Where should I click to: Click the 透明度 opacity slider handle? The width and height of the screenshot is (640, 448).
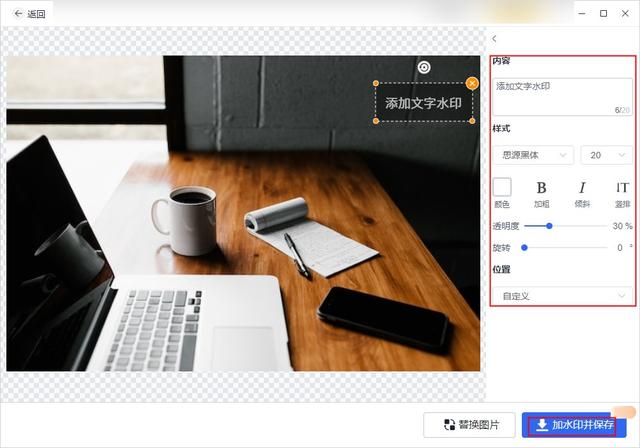tap(549, 226)
